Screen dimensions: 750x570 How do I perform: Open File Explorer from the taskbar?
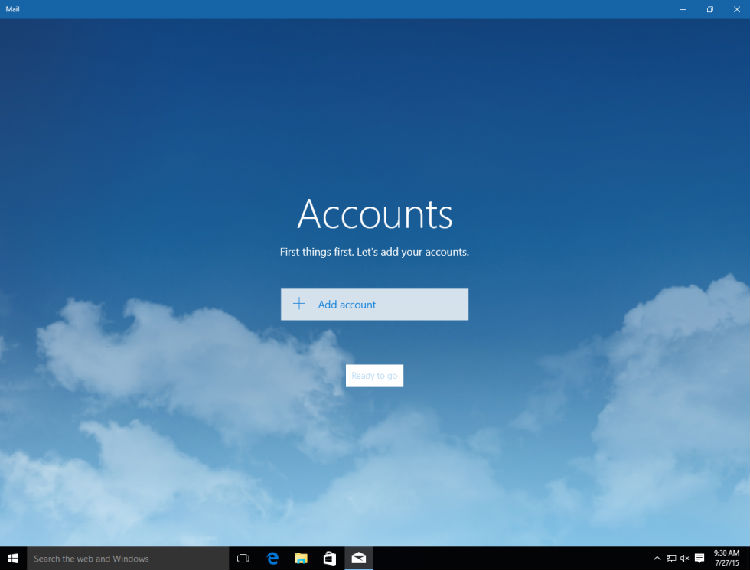301,558
